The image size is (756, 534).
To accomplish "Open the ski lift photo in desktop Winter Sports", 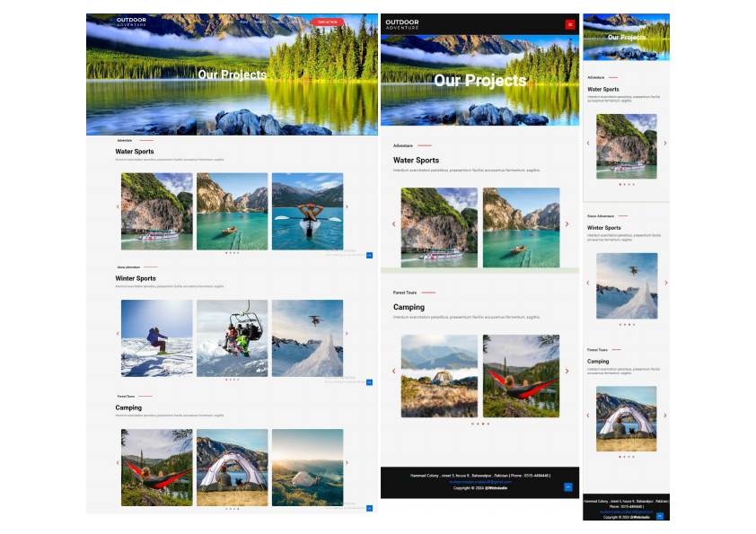I will pyautogui.click(x=232, y=337).
